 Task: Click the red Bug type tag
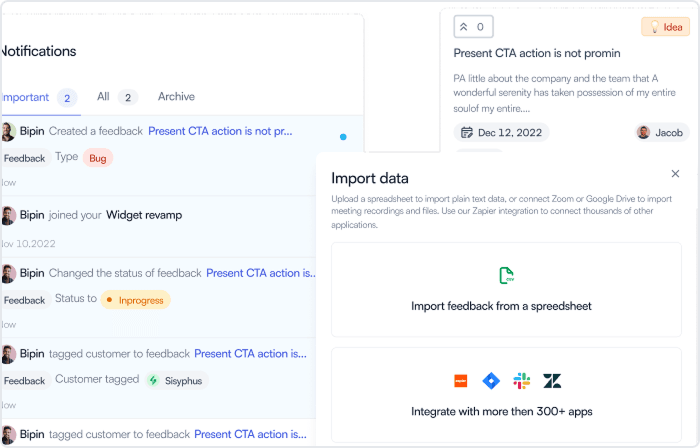98,158
